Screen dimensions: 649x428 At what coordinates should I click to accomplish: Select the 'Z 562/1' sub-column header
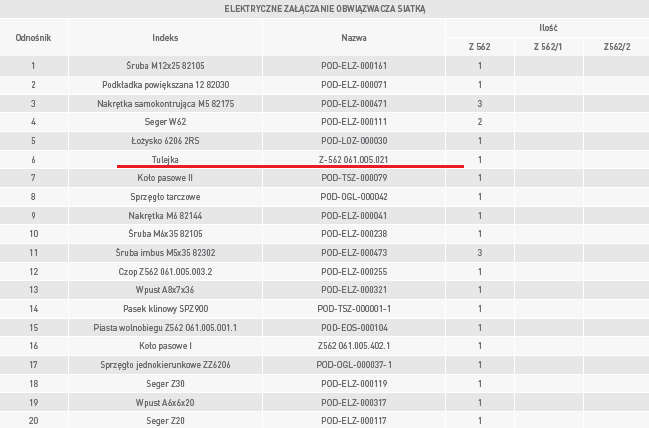[547, 47]
